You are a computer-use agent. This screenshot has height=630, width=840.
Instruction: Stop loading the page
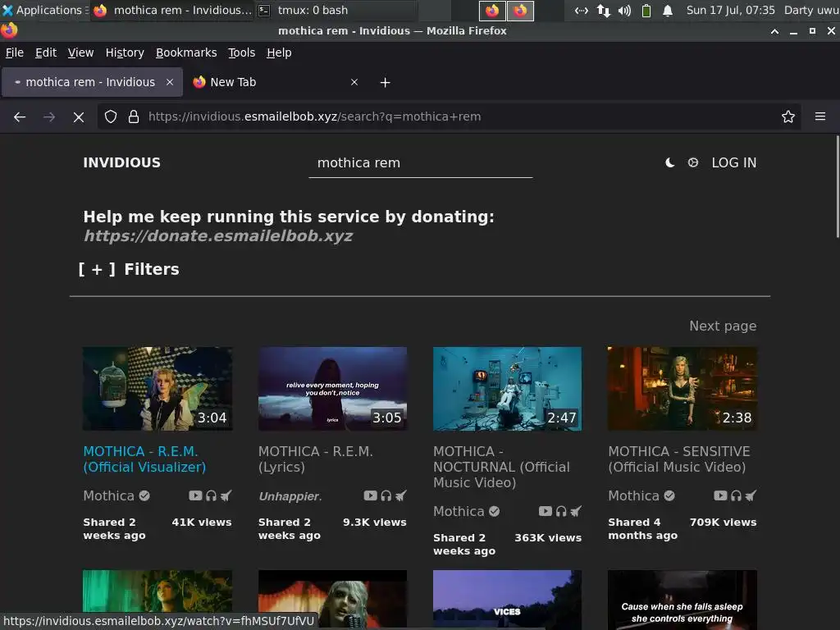tap(79, 116)
